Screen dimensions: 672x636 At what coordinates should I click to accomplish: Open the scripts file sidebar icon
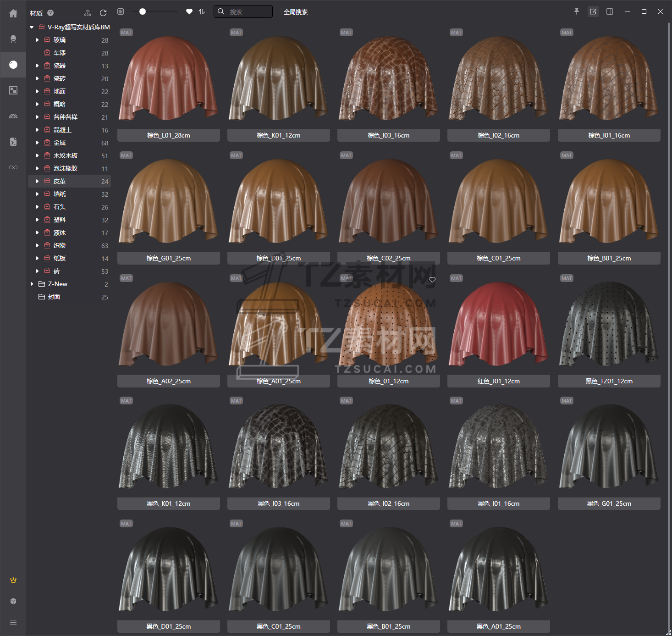(13, 142)
